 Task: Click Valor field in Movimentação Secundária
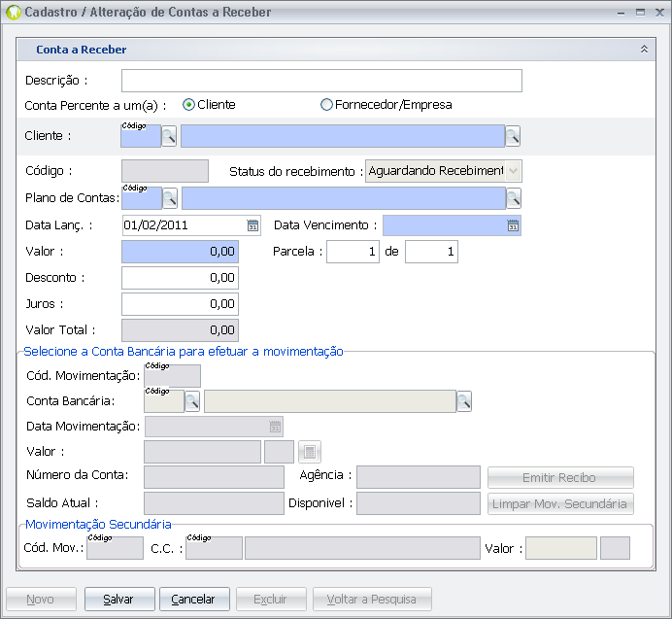[561, 548]
